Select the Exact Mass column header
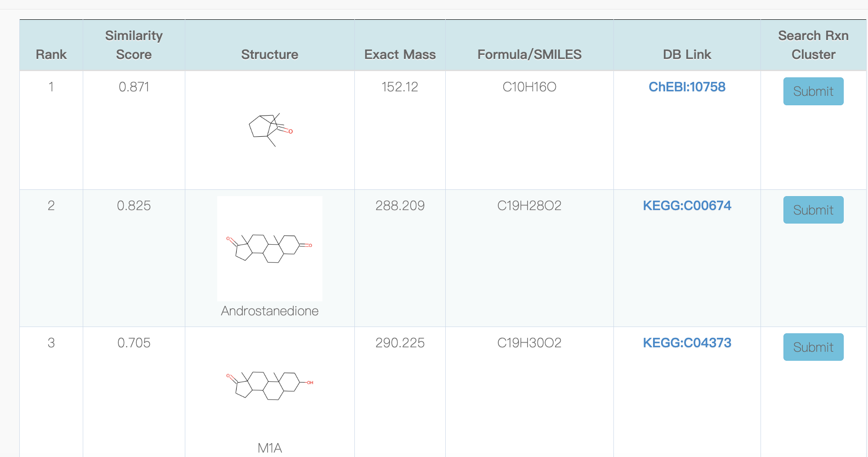Screen dimensions: 868x457 400,54
